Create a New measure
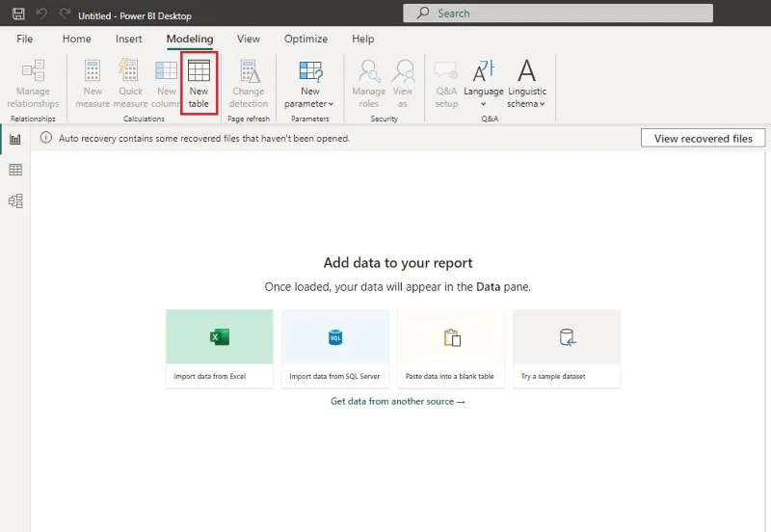This screenshot has height=532, width=771. (93, 84)
